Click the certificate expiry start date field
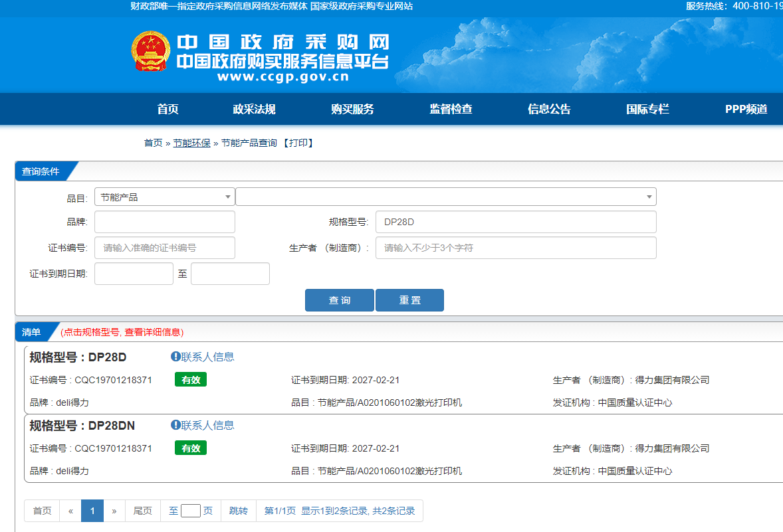783x532 pixels. coord(134,274)
